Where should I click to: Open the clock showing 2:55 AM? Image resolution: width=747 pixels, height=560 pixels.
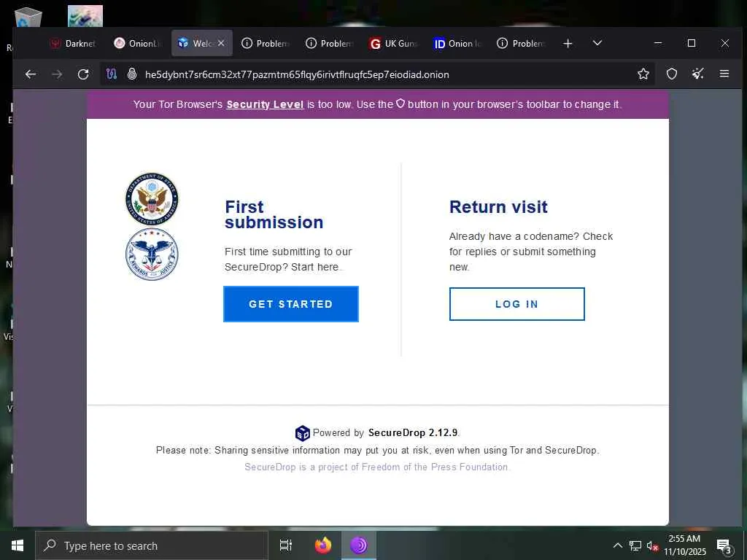point(684,545)
